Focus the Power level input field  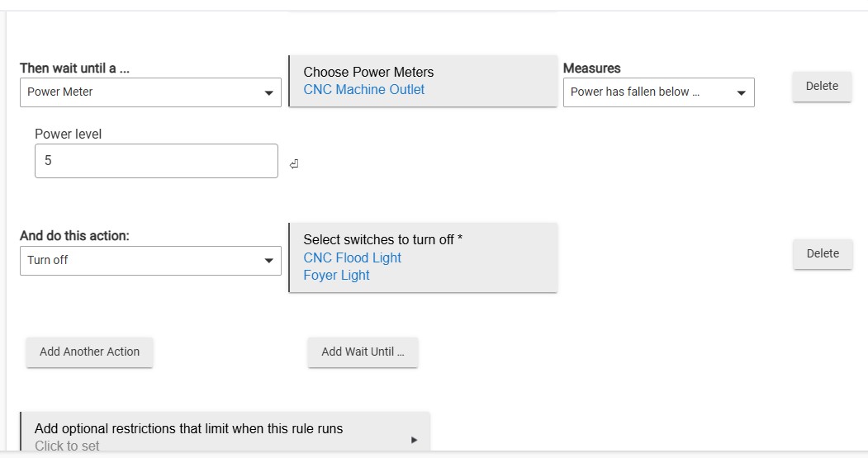[156, 161]
